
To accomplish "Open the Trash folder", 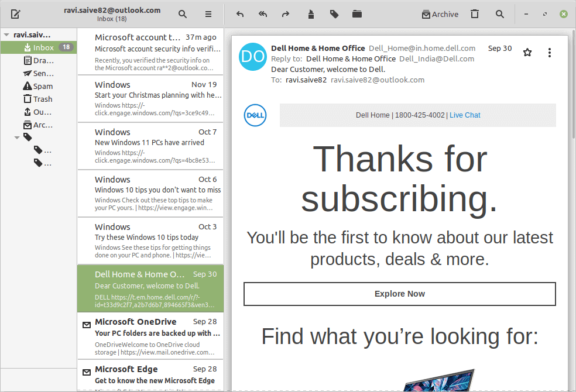I will coord(39,99).
